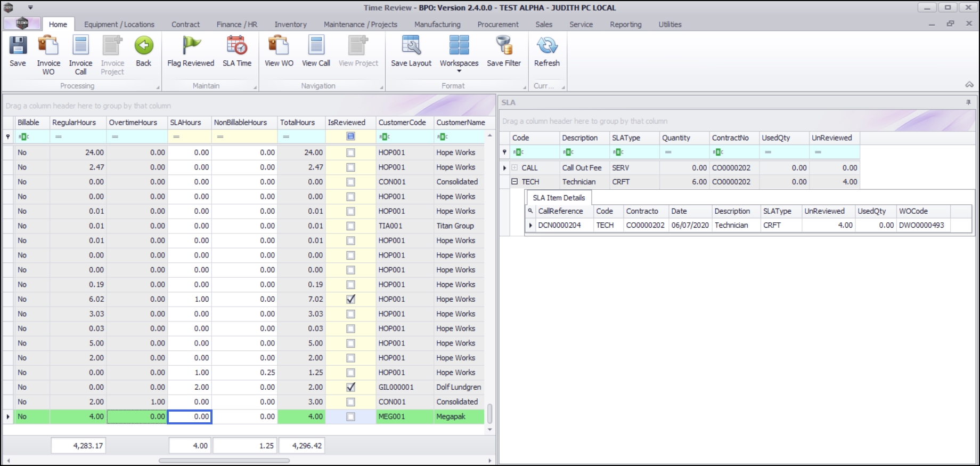980x466 pixels.
Task: Open Invoice WO from the ribbon
Action: click(48, 46)
